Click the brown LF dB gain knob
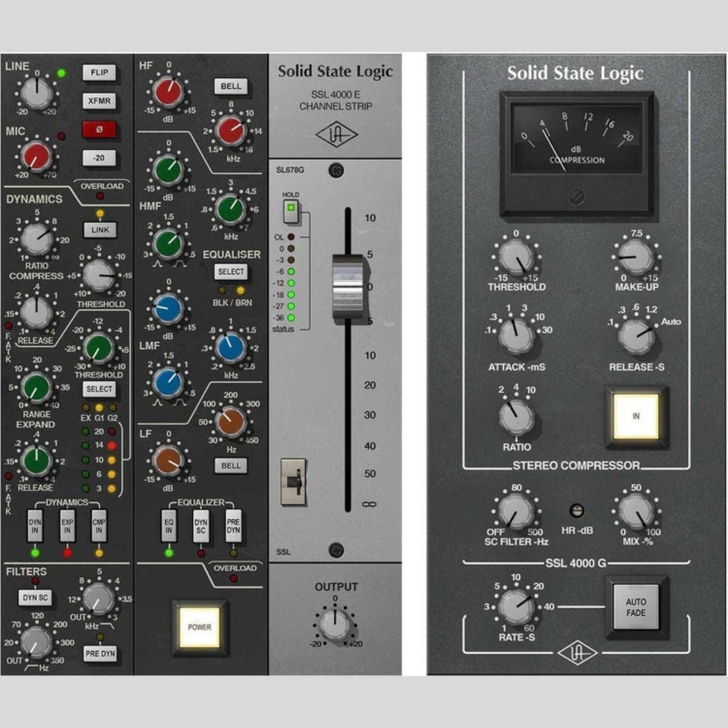This screenshot has width=728, height=728. click(x=169, y=460)
